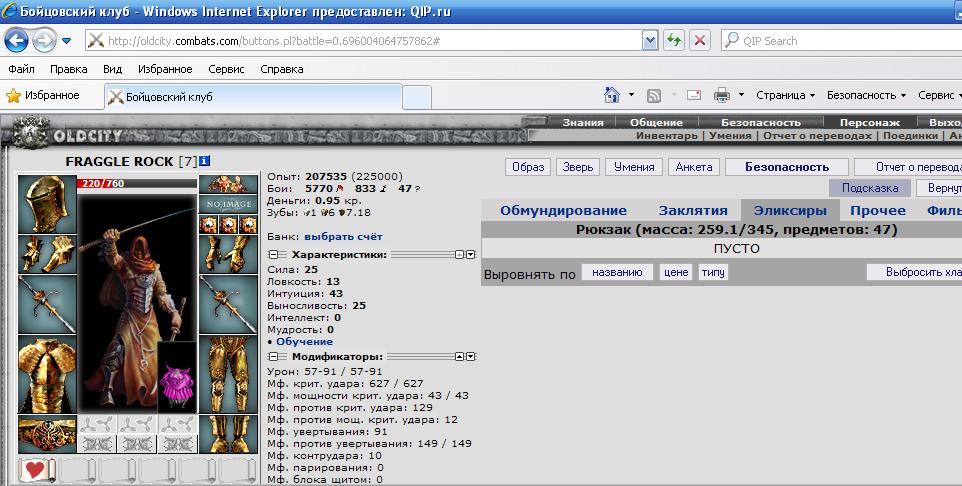This screenshot has height=486, width=962.
Task: Select the right-hand sword weapon slot
Action: click(228, 304)
